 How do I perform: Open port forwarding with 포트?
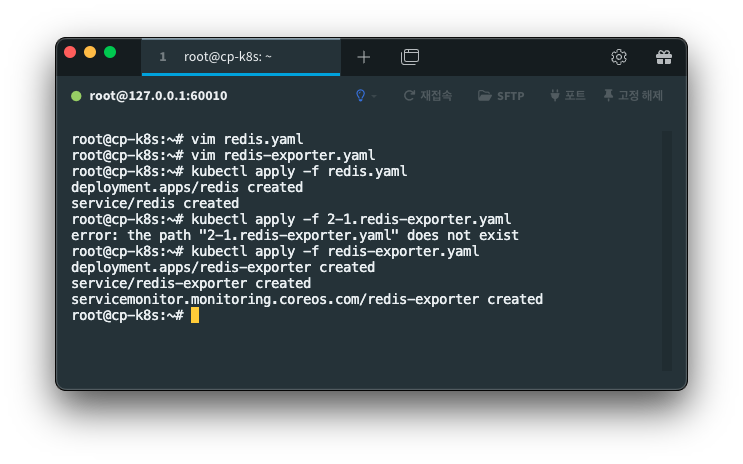click(568, 96)
